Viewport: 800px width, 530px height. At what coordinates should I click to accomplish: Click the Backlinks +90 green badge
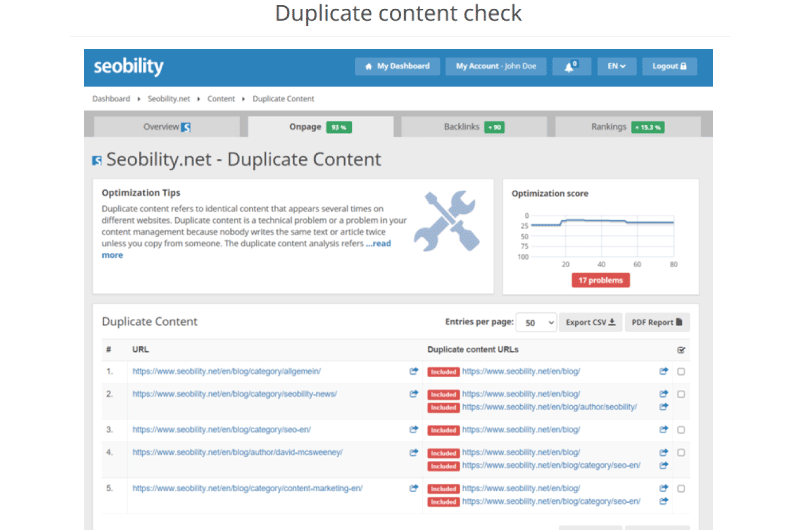click(494, 127)
